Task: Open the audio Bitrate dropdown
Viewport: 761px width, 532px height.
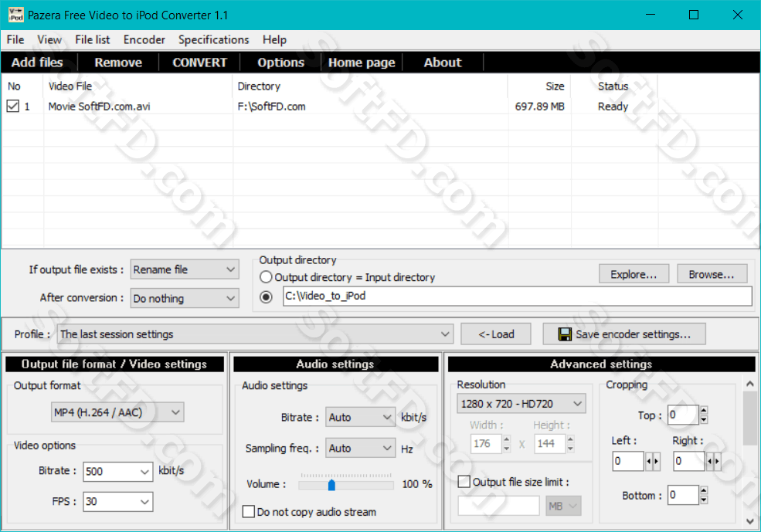Action: (x=360, y=417)
